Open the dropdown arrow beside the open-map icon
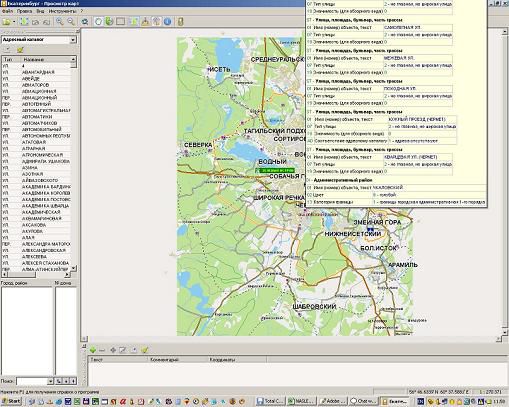 (14, 22)
